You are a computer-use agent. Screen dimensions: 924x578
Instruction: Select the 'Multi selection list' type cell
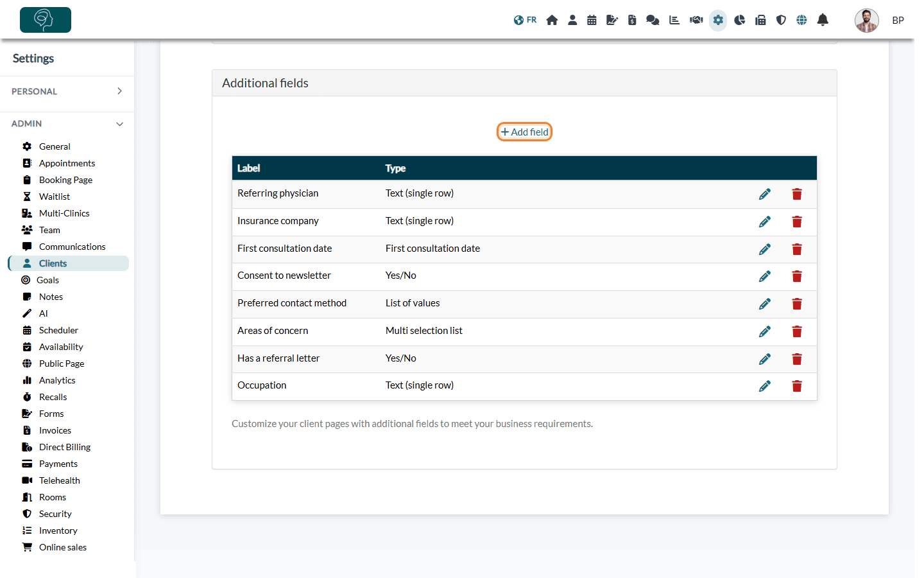coord(424,331)
